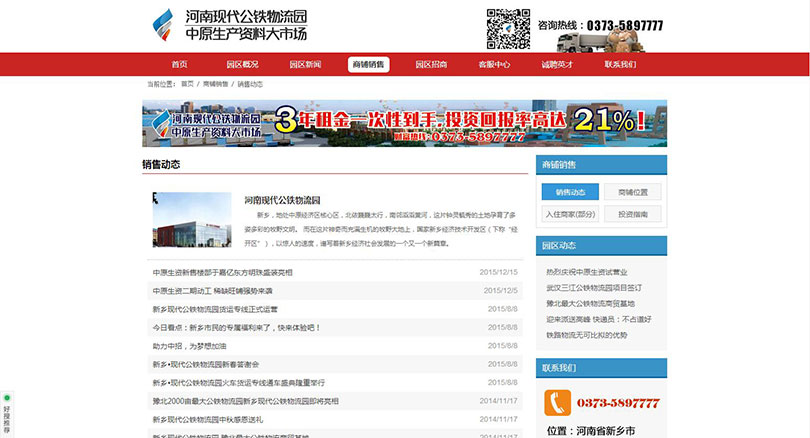Click 首页 link in the breadcrumb
This screenshot has height=438, width=810.
tap(187, 85)
